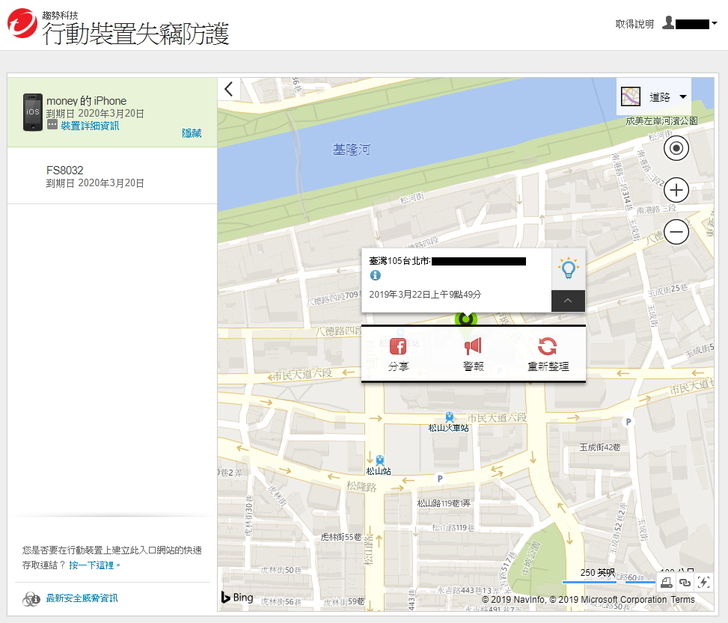
Task: Click the 隱藏 link
Action: (x=191, y=133)
